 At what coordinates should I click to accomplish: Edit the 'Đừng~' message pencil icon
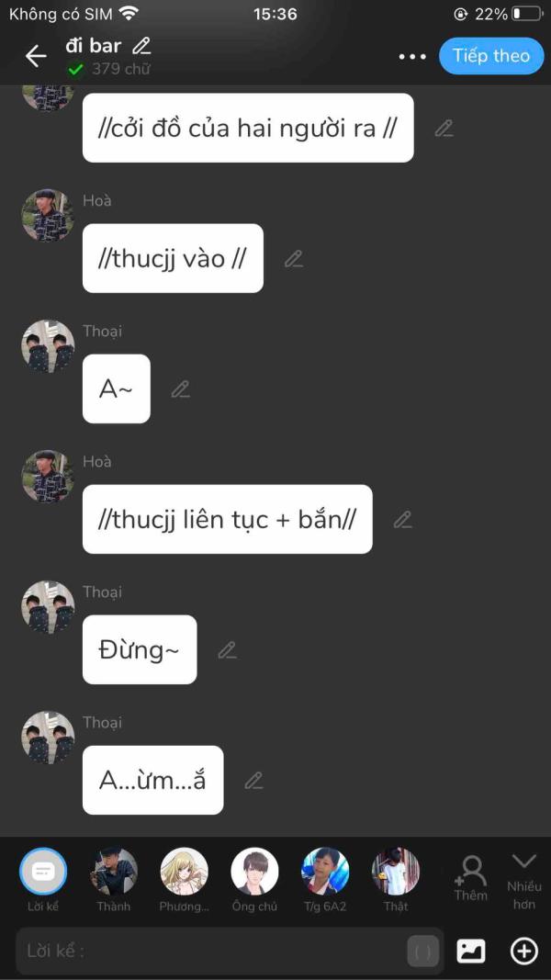[x=227, y=650]
